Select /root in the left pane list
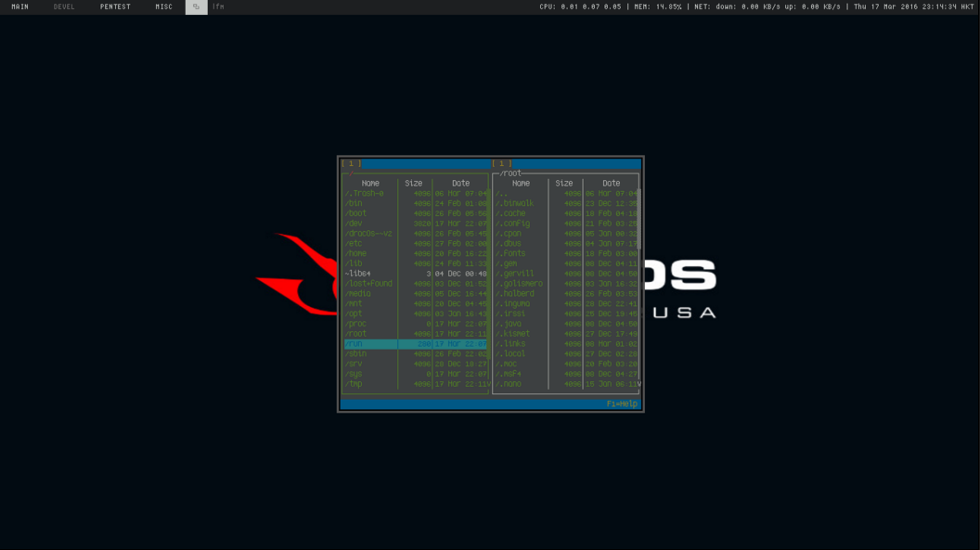 (415, 333)
